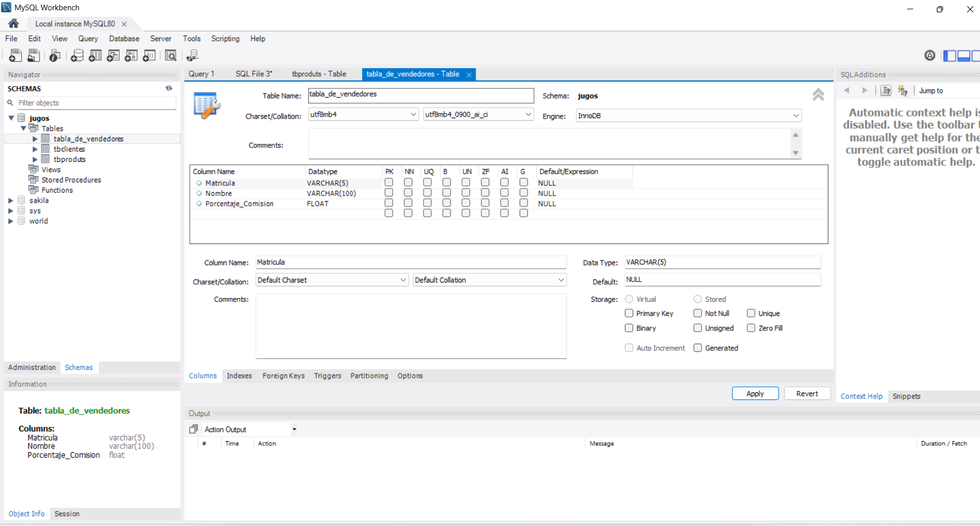The width and height of the screenshot is (980, 526).
Task: Open the table charset utf8mb4 dropdown
Action: 364,115
